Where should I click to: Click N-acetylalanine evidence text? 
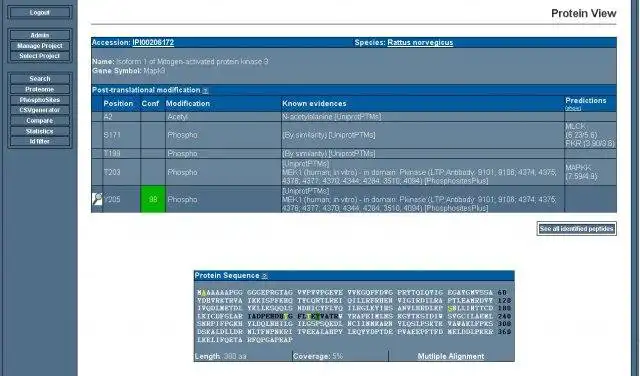tap(331, 117)
